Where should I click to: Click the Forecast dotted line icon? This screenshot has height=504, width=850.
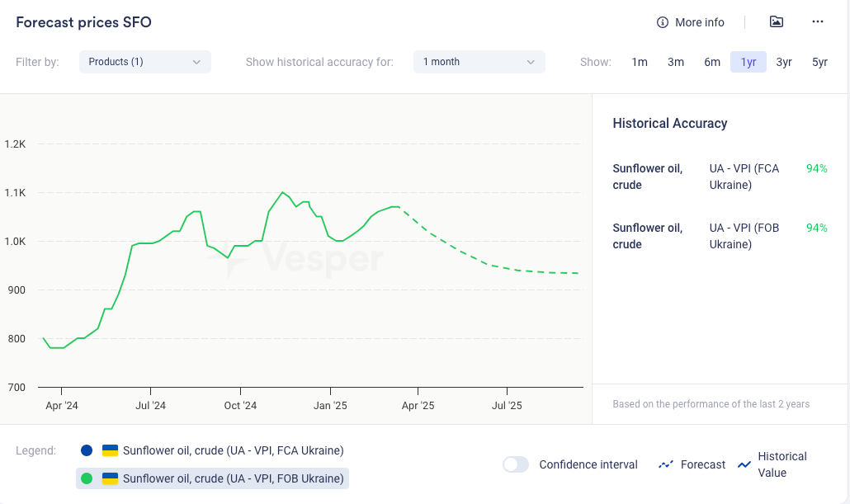[666, 465]
